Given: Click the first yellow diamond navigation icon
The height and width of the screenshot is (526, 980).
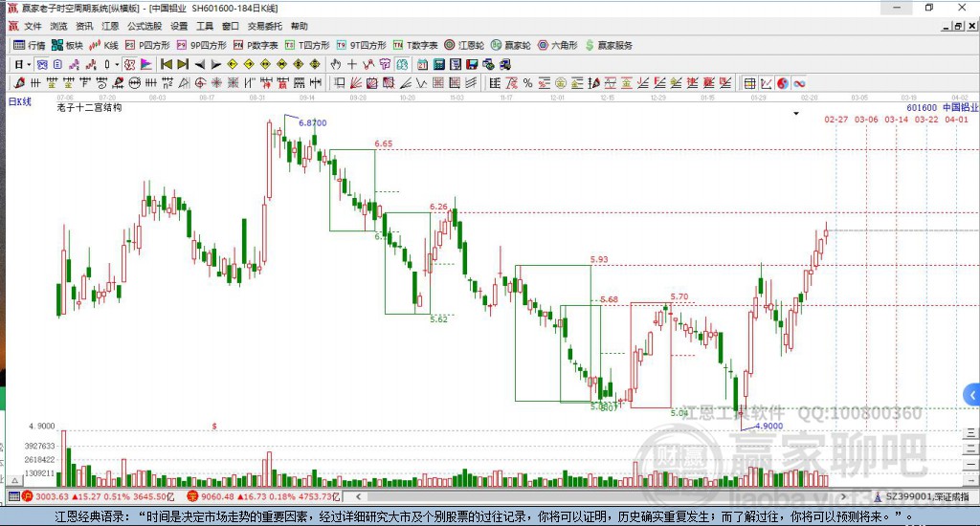Looking at the screenshot, I should (232, 64).
